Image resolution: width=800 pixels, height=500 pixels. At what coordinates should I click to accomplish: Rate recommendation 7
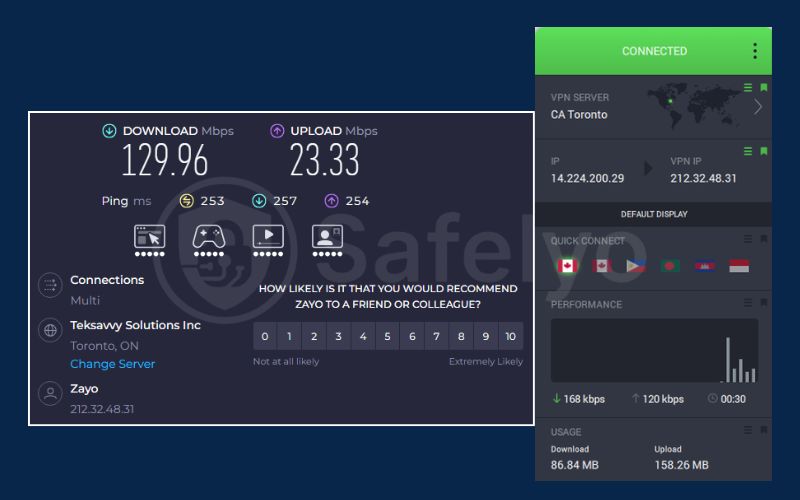point(437,336)
